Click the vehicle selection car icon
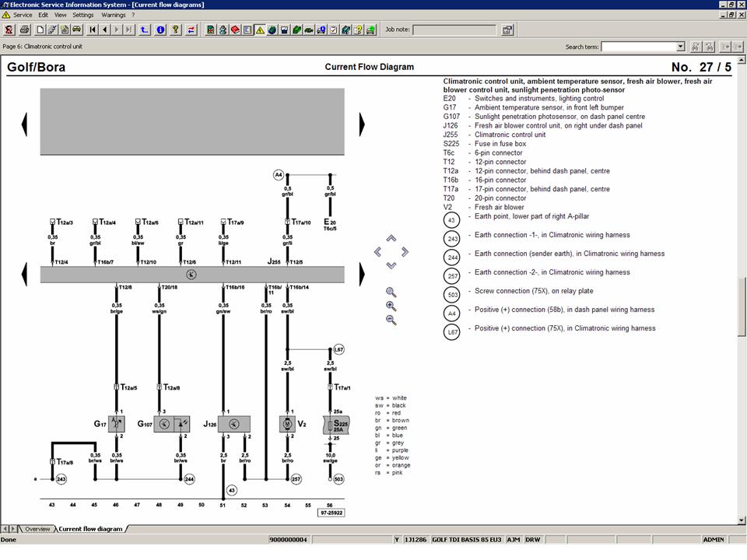747x560 pixels. click(77, 30)
